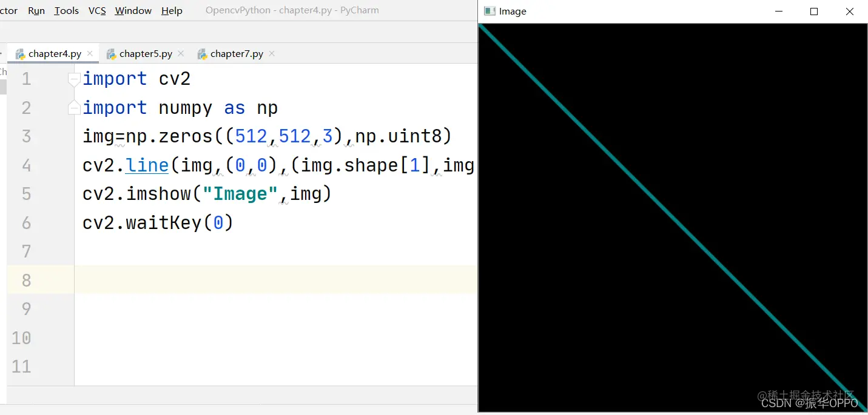
Task: Close the chapter4.py tab
Action: [90, 54]
